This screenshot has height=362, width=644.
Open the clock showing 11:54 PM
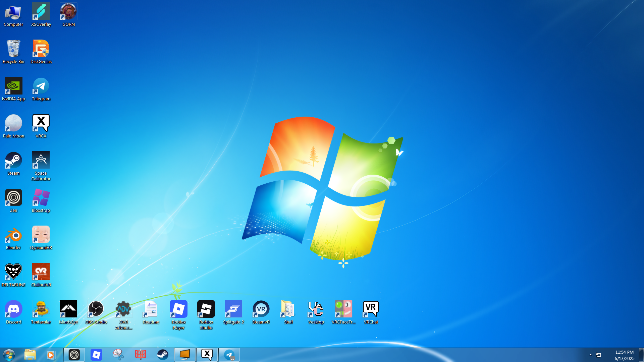(624, 355)
